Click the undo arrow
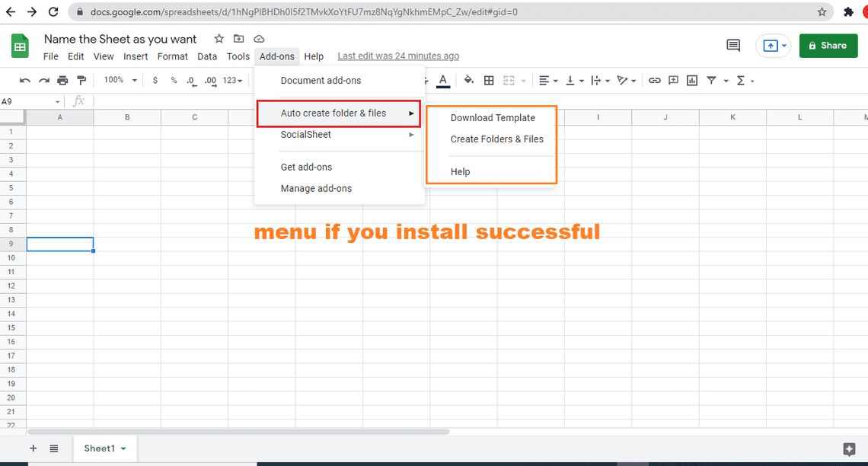 tap(25, 81)
